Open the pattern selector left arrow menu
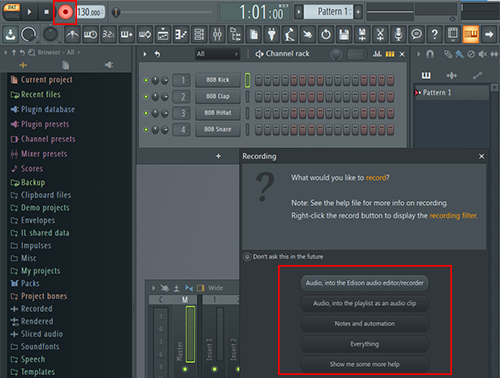Viewport: 500px width, 378px height. coord(299,12)
